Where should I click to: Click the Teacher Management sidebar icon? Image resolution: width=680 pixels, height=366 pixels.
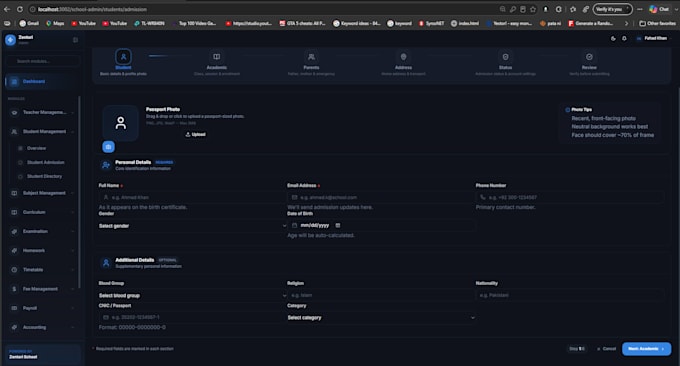click(14, 112)
